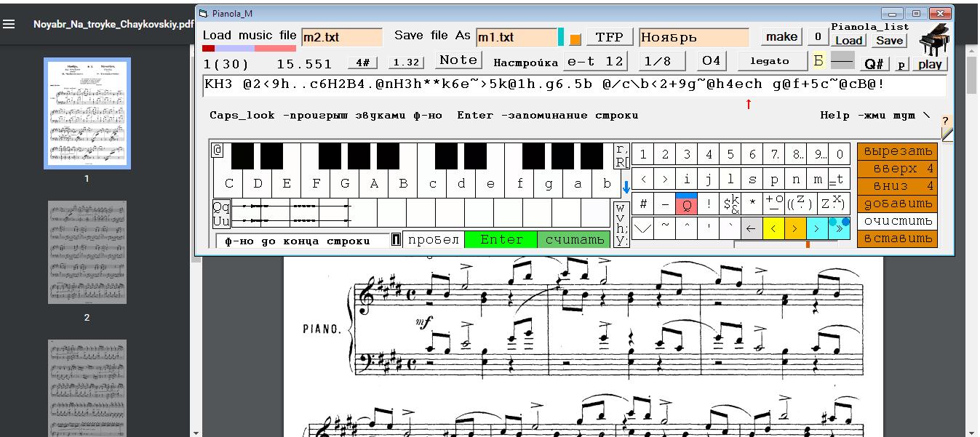Click the +o minus symbol key
980x437 pixels.
pos(773,204)
